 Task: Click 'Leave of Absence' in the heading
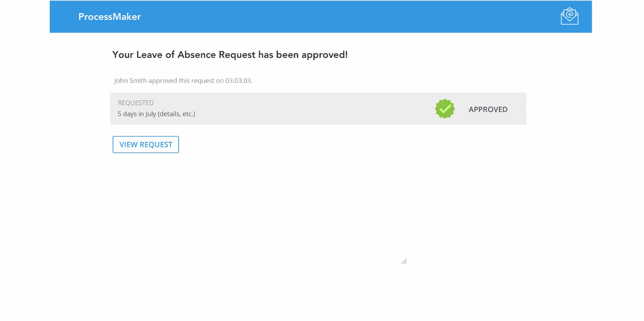coord(176,55)
